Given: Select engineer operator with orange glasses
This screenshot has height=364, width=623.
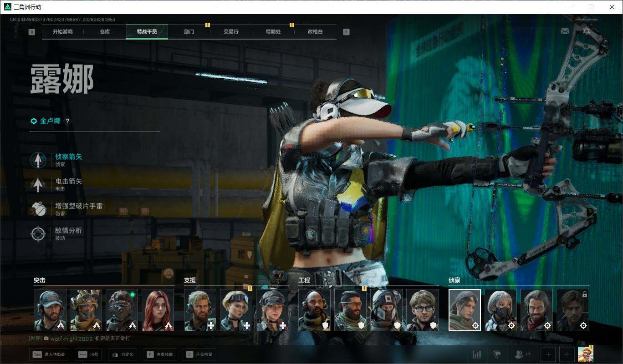Looking at the screenshot, I should (x=351, y=310).
